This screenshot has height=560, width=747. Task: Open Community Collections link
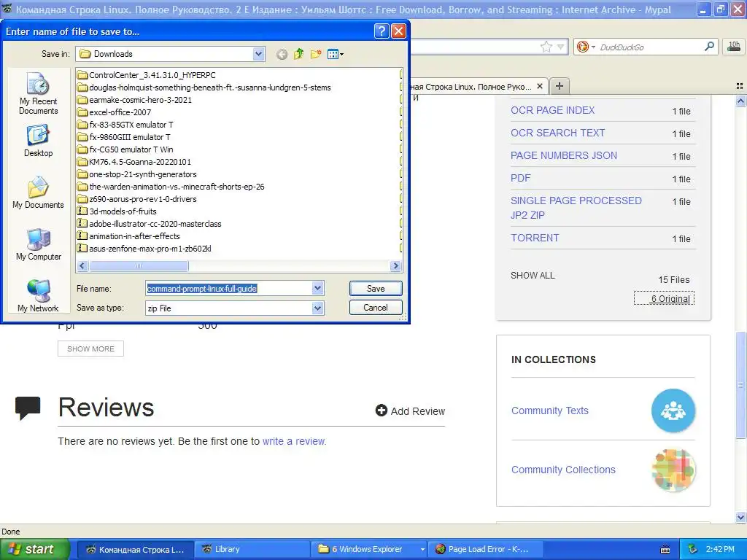click(563, 470)
